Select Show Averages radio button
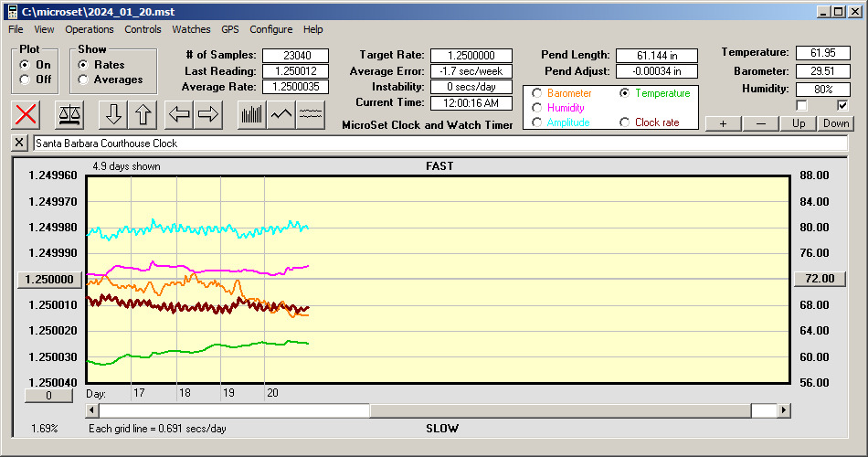The width and height of the screenshot is (868, 457). (x=83, y=80)
